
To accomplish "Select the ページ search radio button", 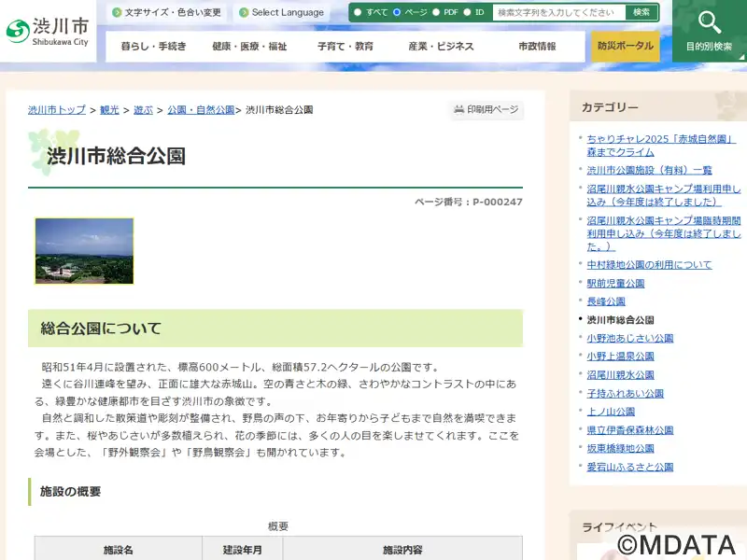I will [397, 13].
